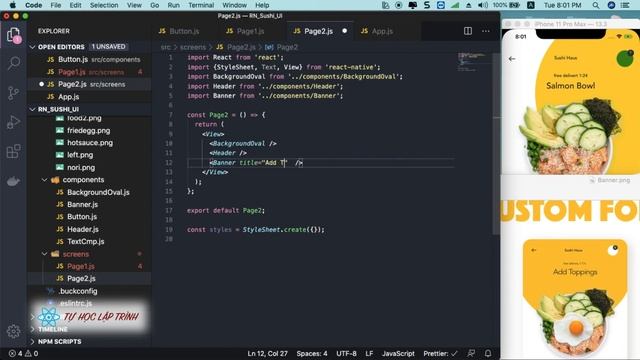Open the Source Control view
The width and height of the screenshot is (640, 360).
pyautogui.click(x=13, y=93)
